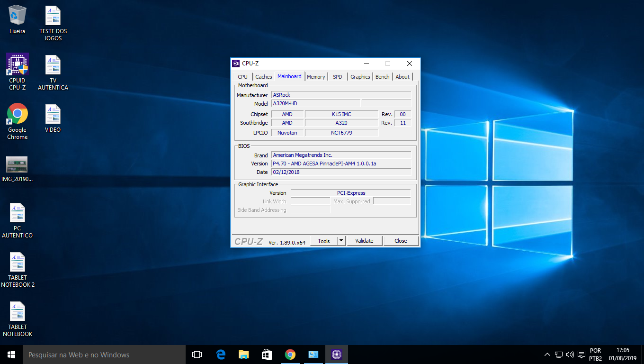The width and height of the screenshot is (644, 364).
Task: Select TESTE DOS JOGOS desktop file
Action: point(53,23)
